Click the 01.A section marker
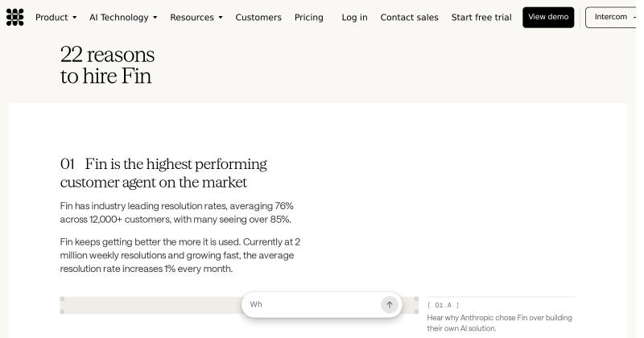 (x=444, y=305)
